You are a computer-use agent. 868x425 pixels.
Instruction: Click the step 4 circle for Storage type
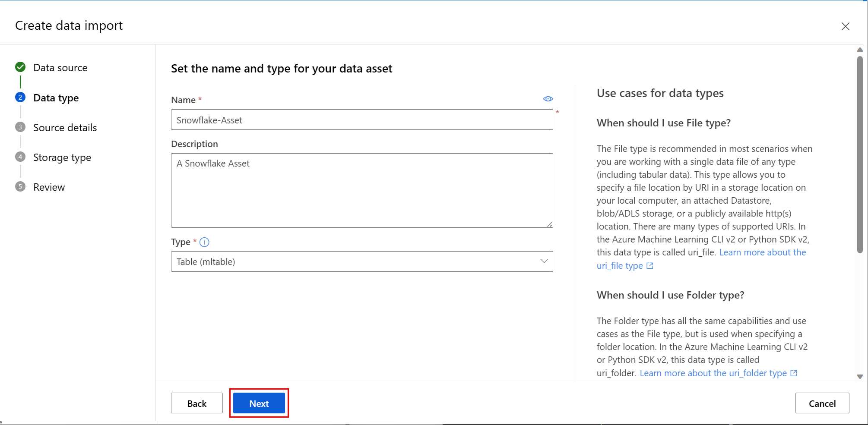point(20,157)
